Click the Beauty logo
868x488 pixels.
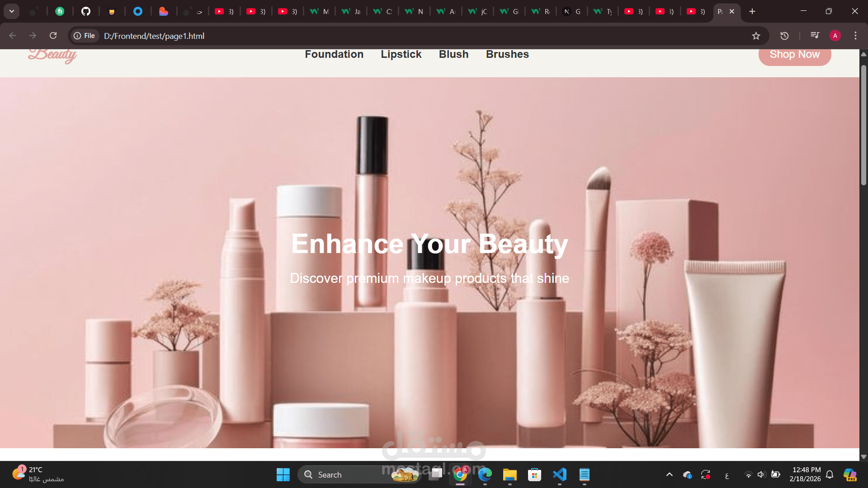point(52,55)
